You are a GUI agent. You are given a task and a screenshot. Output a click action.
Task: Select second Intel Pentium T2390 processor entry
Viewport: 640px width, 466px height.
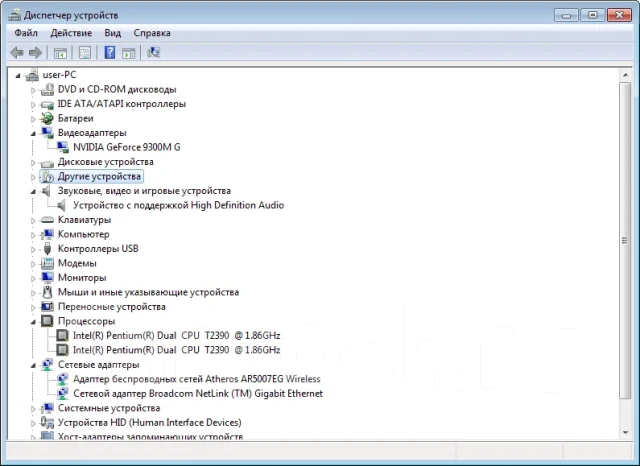pyautogui.click(x=176, y=350)
